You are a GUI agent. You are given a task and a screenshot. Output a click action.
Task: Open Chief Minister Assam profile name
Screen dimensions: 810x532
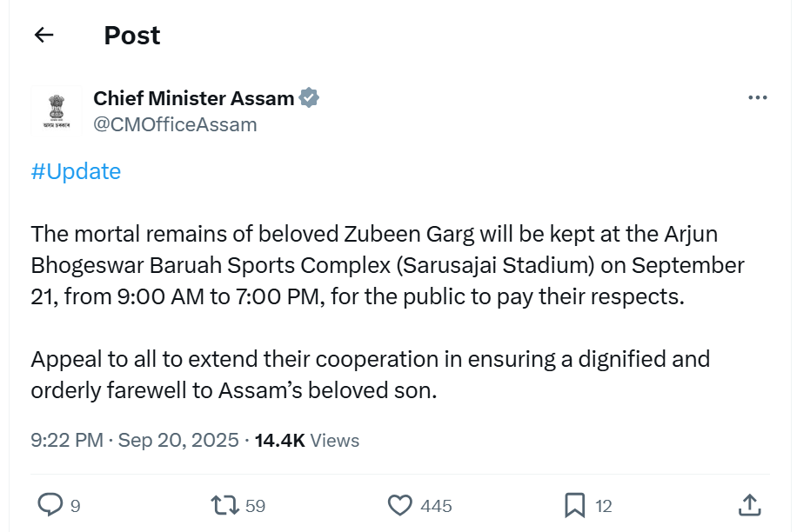click(x=193, y=98)
